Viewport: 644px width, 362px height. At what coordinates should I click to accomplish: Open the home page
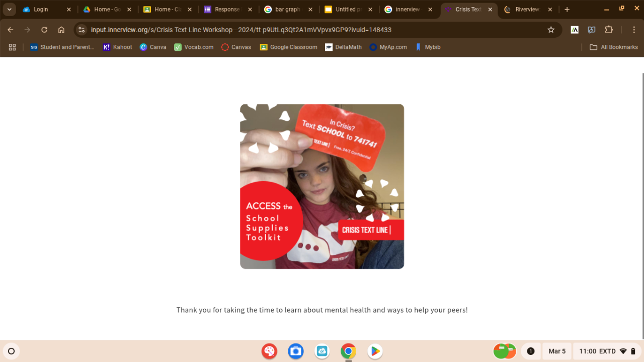click(61, 30)
